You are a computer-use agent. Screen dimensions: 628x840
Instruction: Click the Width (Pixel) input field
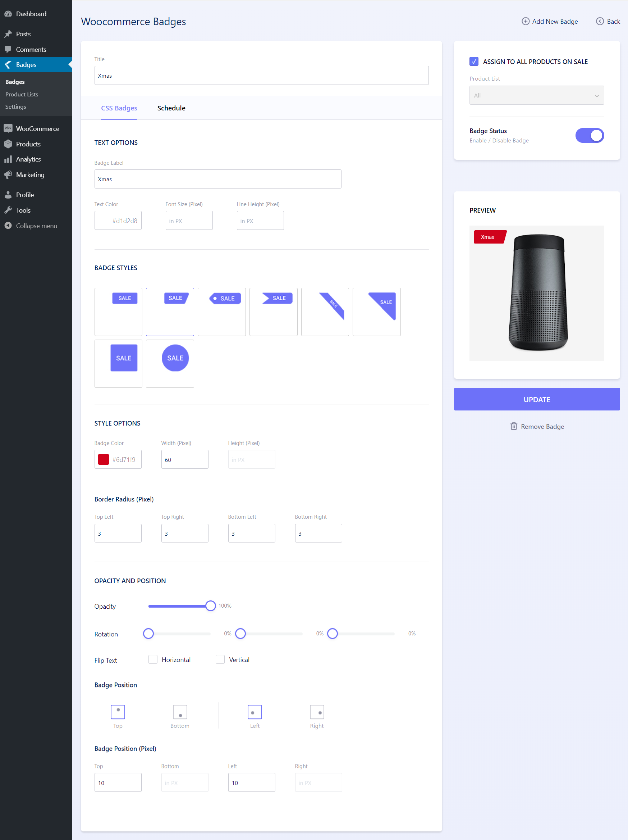pyautogui.click(x=185, y=459)
